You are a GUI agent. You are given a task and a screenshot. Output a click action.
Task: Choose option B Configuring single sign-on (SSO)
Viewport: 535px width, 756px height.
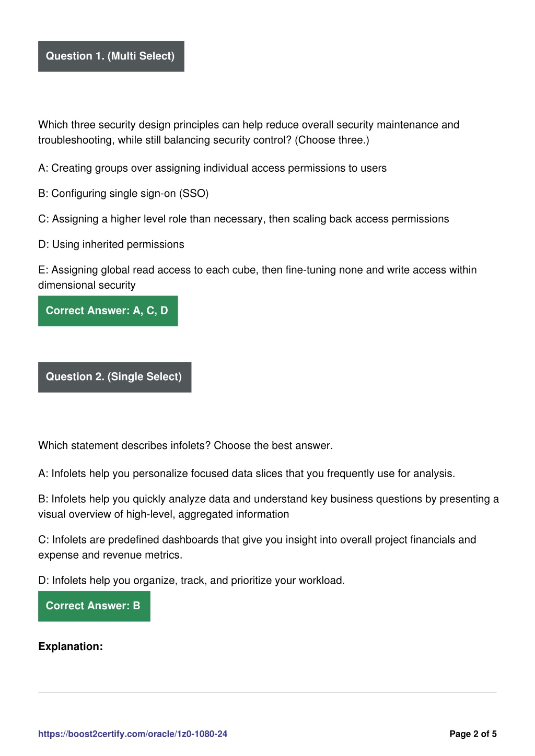click(x=123, y=194)
